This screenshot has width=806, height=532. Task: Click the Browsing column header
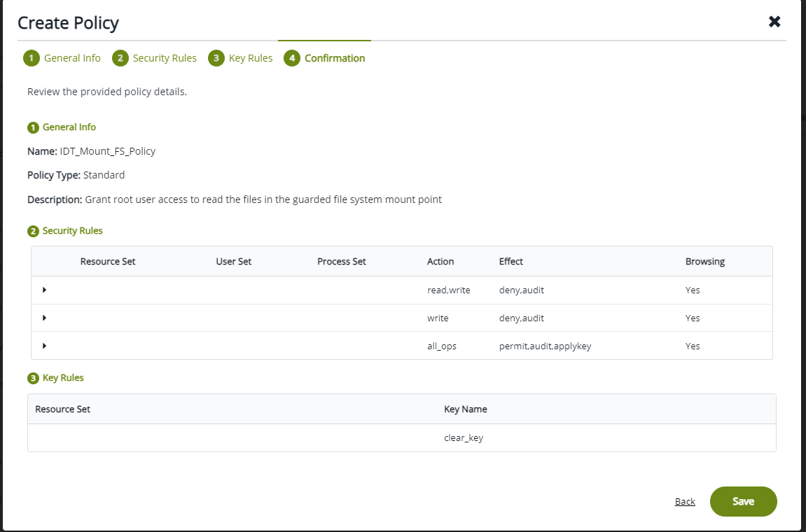coord(704,261)
